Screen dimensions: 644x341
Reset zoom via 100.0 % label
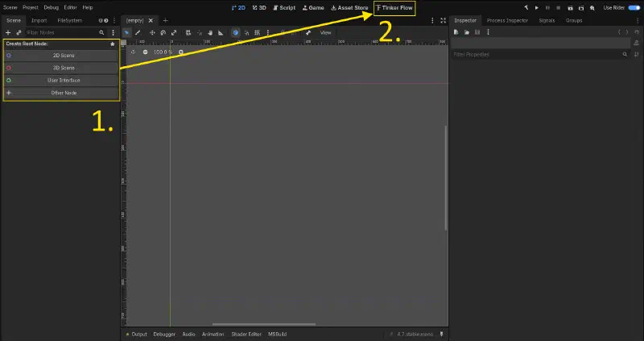[163, 52]
